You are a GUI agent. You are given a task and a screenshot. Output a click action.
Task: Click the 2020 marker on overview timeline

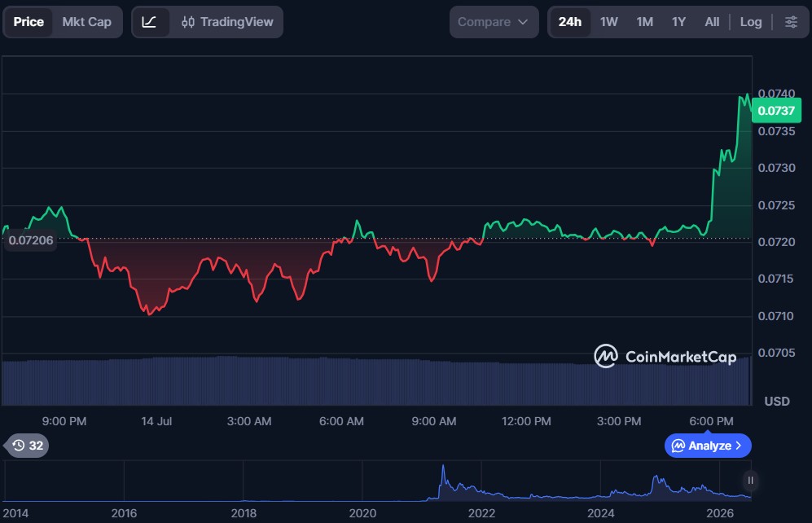click(x=362, y=513)
